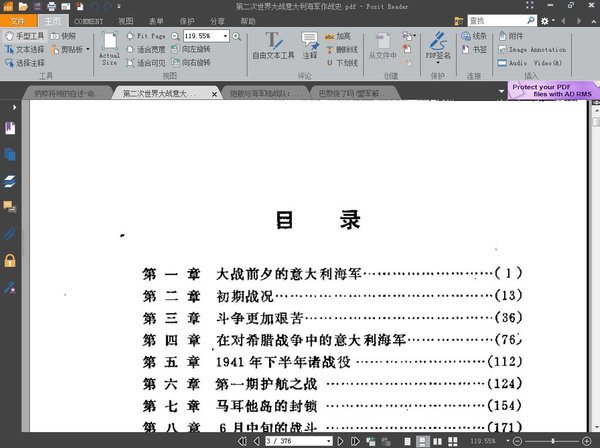This screenshot has width=600, height=448.
Task: Apply Fit Width 适合宽度 view
Action: (x=146, y=49)
